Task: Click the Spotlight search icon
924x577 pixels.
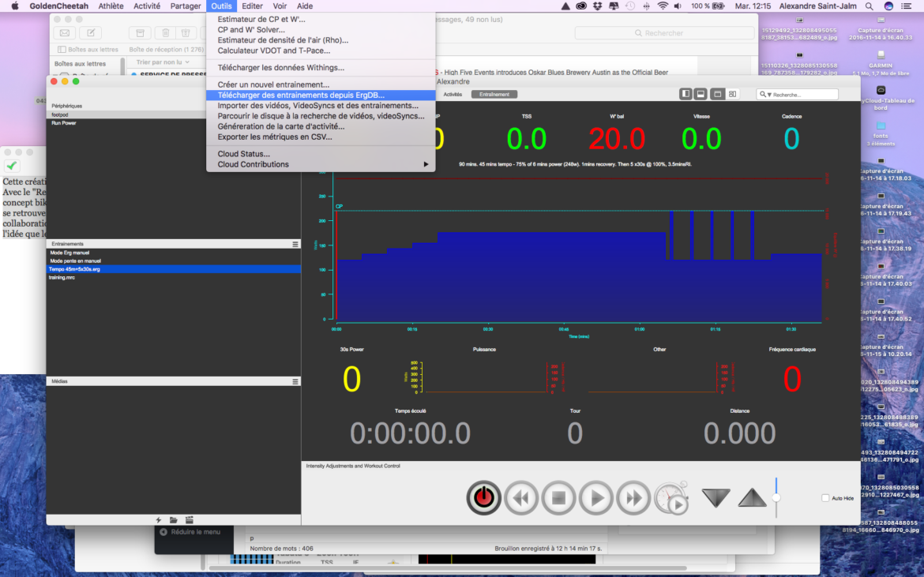Action: click(870, 6)
